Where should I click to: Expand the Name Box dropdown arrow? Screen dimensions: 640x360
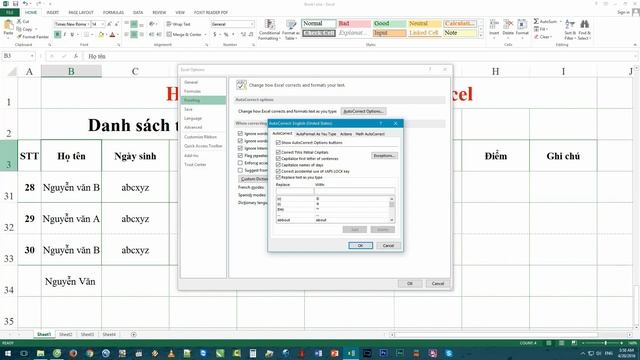coord(32,56)
